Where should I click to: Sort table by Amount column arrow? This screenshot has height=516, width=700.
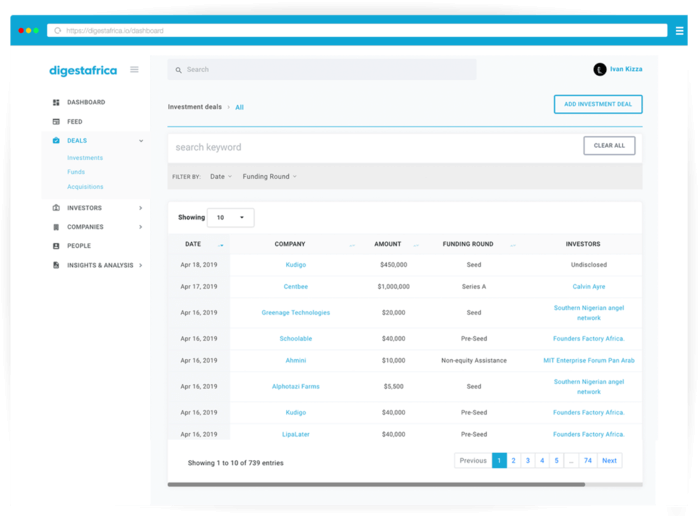416,245
